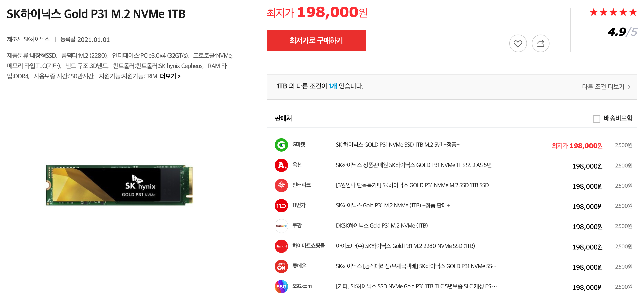The height and width of the screenshot is (301, 644).
Task: Open the Lotte ON seller logo
Action: (281, 266)
